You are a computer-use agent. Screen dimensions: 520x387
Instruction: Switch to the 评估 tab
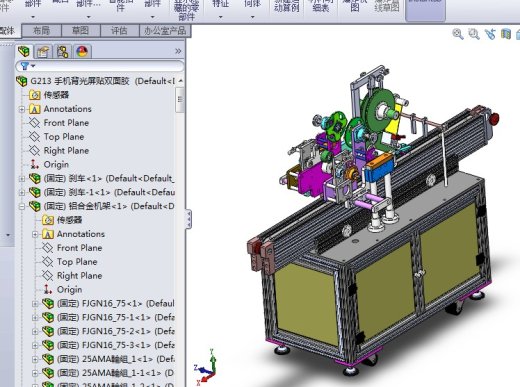(119, 31)
